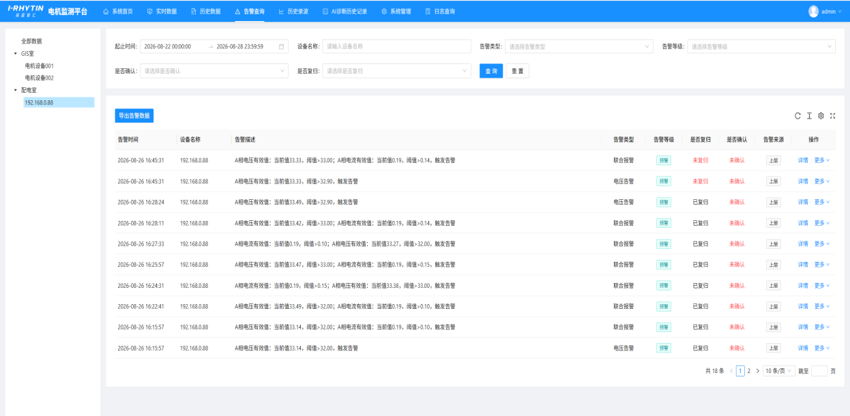This screenshot has width=850, height=416.
Task: Click 联合报警 type in the 16:28:11 row
Action: 623,223
